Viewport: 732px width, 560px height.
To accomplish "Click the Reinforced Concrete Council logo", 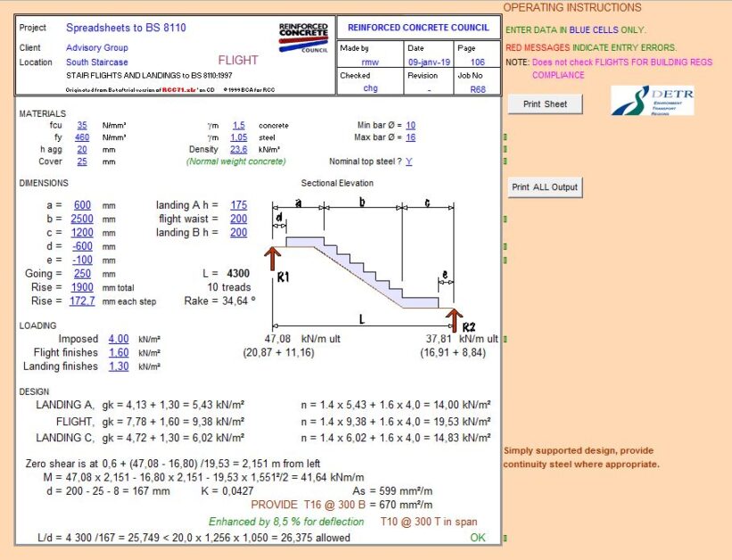I will click(x=302, y=37).
